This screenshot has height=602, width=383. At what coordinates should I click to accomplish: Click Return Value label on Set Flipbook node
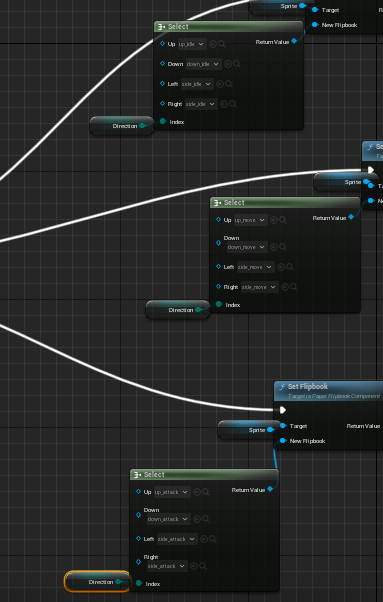pos(363,426)
